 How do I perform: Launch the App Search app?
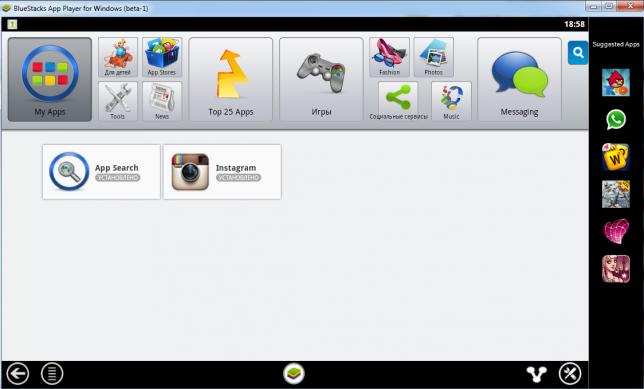coord(101,172)
